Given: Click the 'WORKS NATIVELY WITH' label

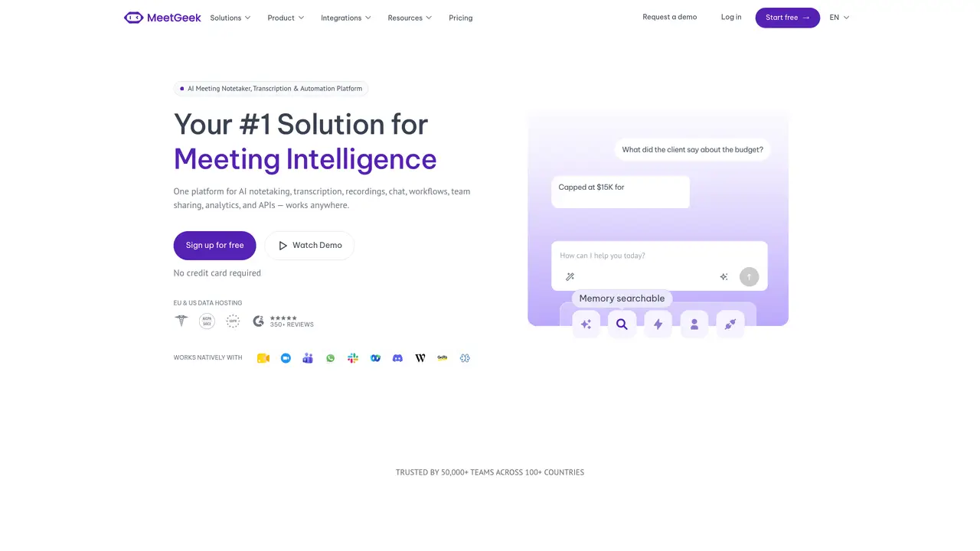Looking at the screenshot, I should point(208,358).
